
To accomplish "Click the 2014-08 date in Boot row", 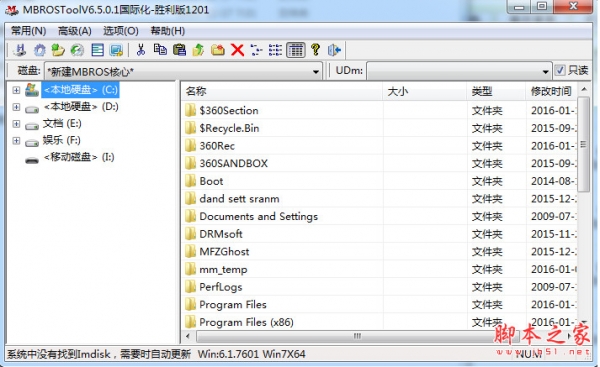I will pos(553,181).
